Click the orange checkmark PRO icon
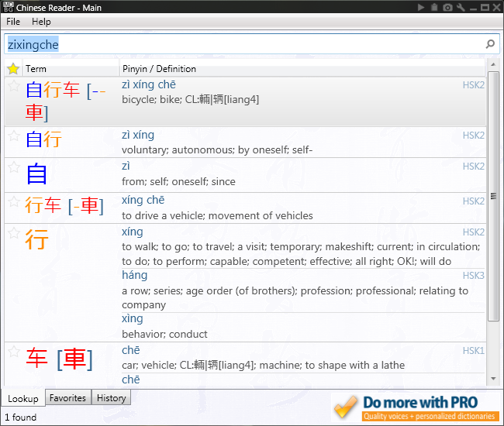 (x=346, y=407)
